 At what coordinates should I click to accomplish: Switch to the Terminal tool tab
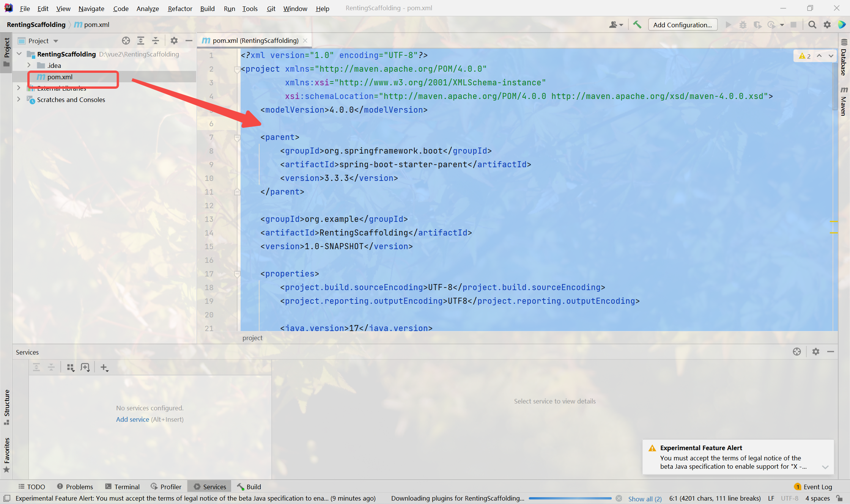coord(123,487)
